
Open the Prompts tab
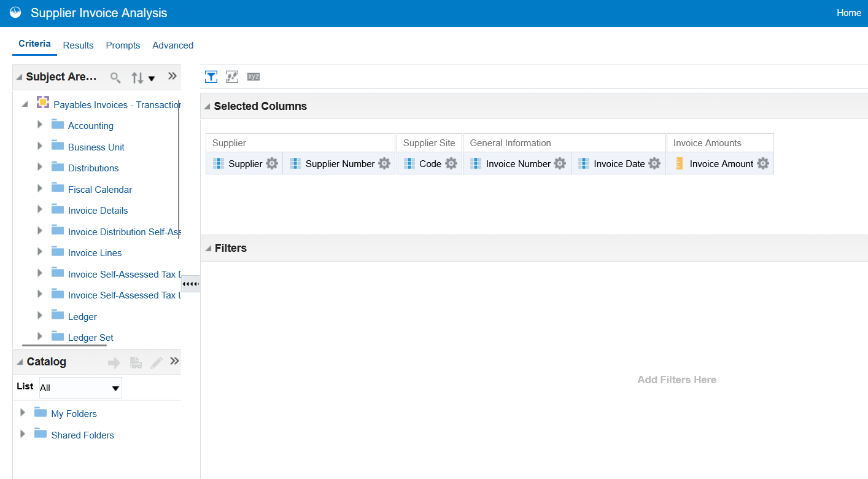click(123, 45)
